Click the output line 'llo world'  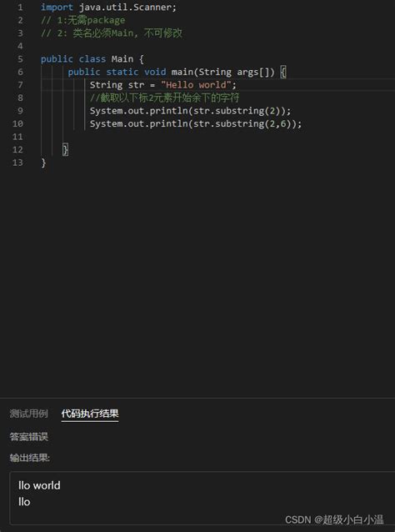coord(39,485)
